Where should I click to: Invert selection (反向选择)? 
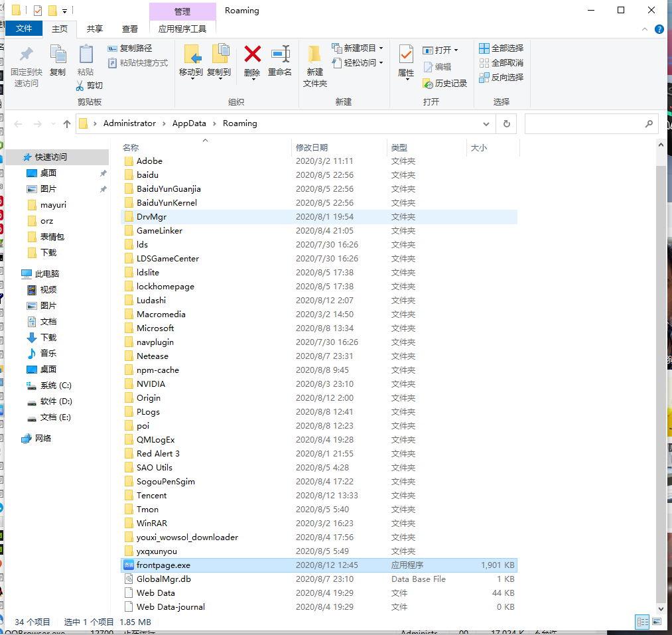[501, 78]
